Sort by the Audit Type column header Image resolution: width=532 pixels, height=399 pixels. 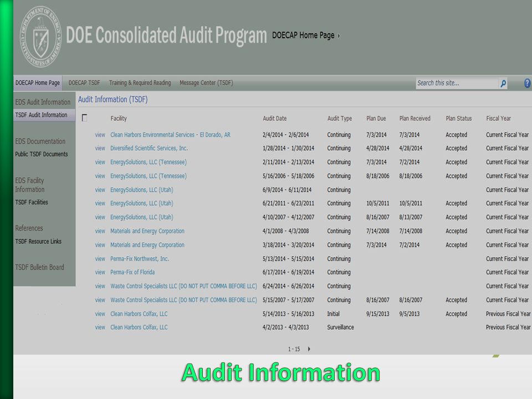(340, 119)
